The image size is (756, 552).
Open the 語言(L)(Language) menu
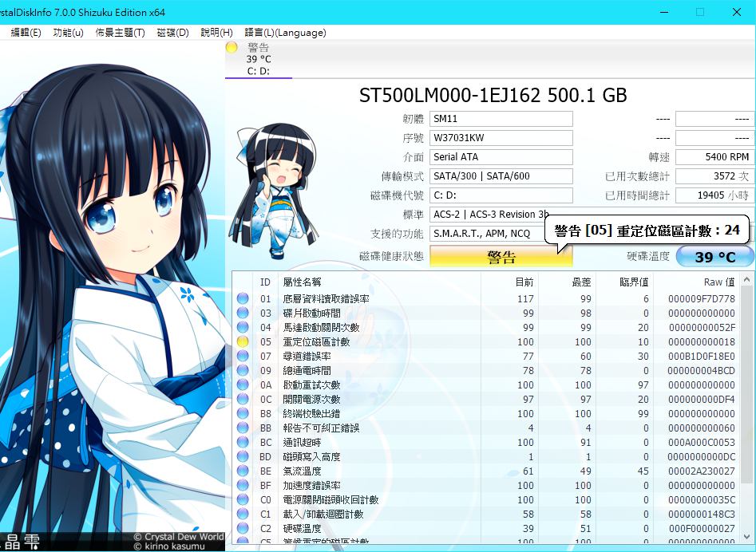pos(285,32)
